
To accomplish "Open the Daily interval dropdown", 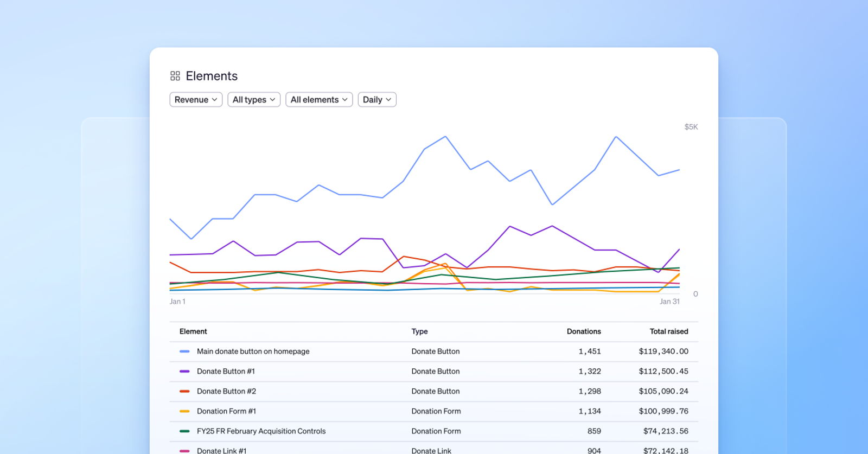I will point(377,100).
